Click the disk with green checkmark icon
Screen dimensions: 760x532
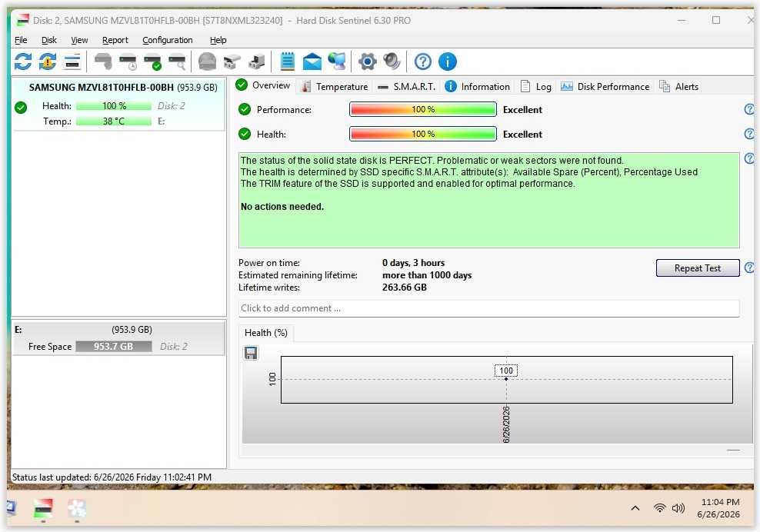(152, 62)
